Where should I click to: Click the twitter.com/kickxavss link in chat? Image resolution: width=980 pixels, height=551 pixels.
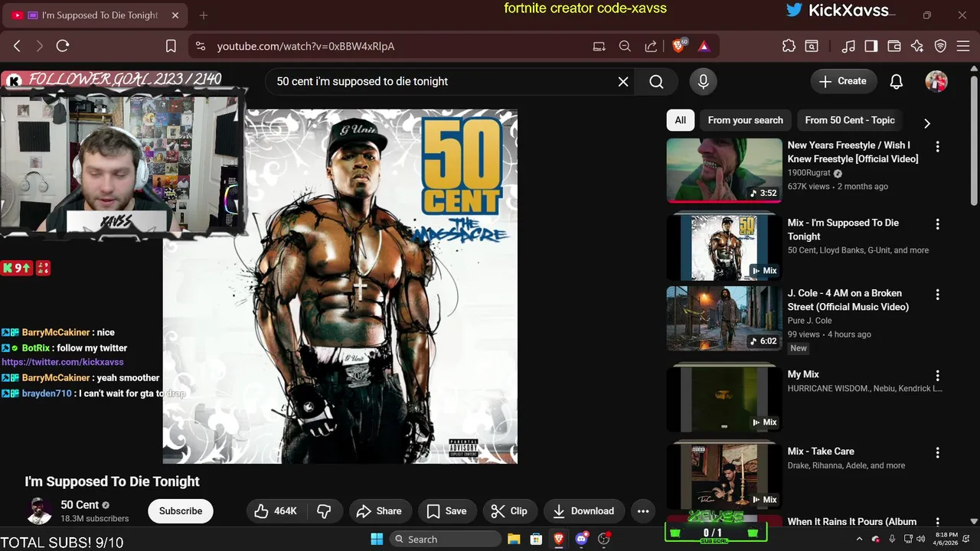63,362
